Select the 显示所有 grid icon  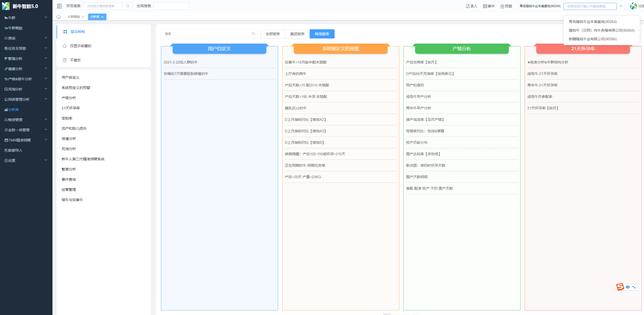(x=65, y=32)
